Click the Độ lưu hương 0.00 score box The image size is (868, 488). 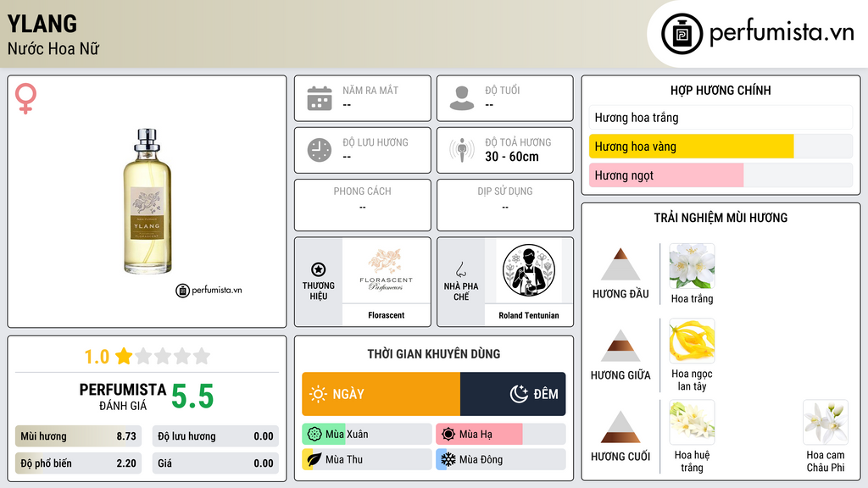[215, 436]
